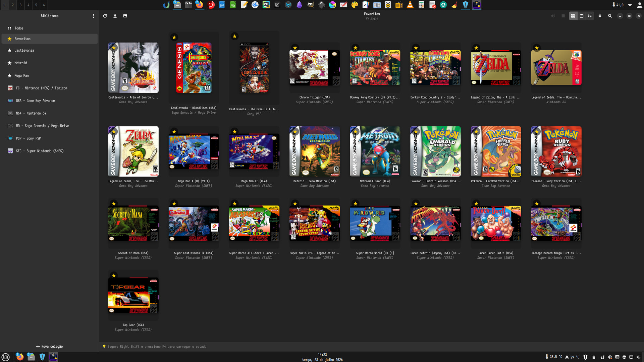
Task: Open PyCharm from the top panel
Action: coord(266,5)
